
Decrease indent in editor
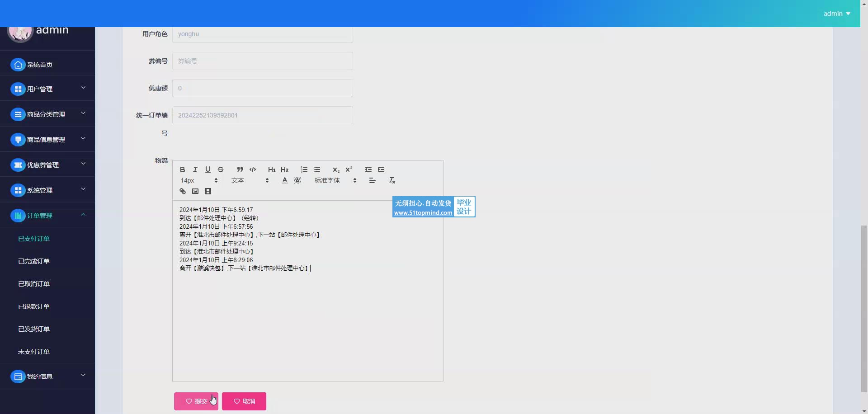(368, 169)
